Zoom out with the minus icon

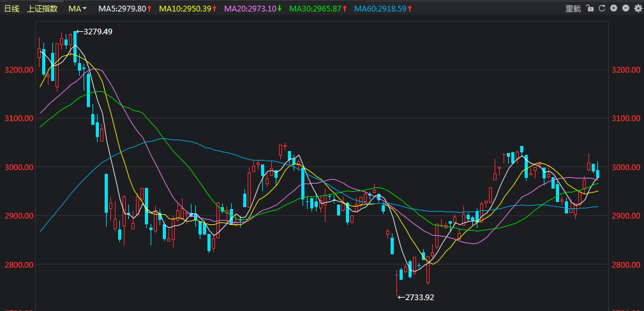(x=625, y=9)
